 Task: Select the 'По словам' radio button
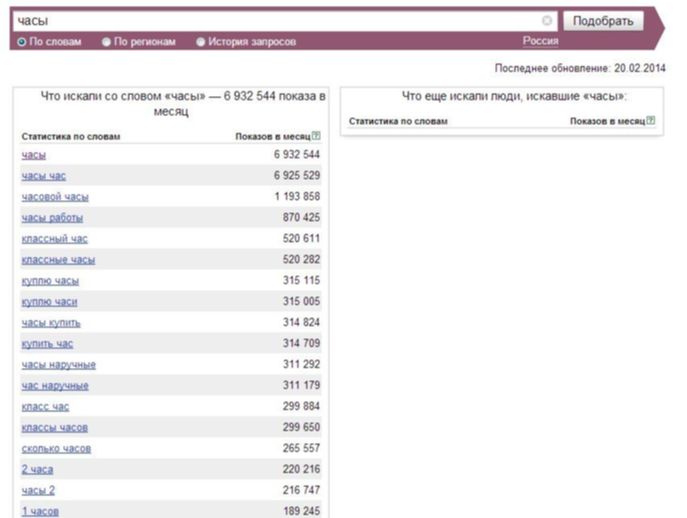[22, 42]
